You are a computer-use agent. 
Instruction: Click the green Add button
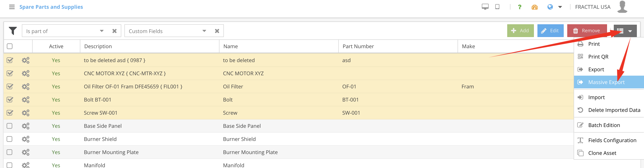[520, 30]
